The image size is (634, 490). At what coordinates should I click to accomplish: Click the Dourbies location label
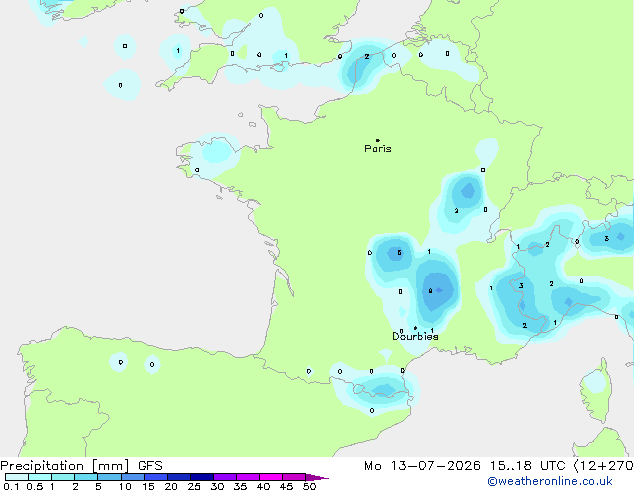pyautogui.click(x=415, y=336)
